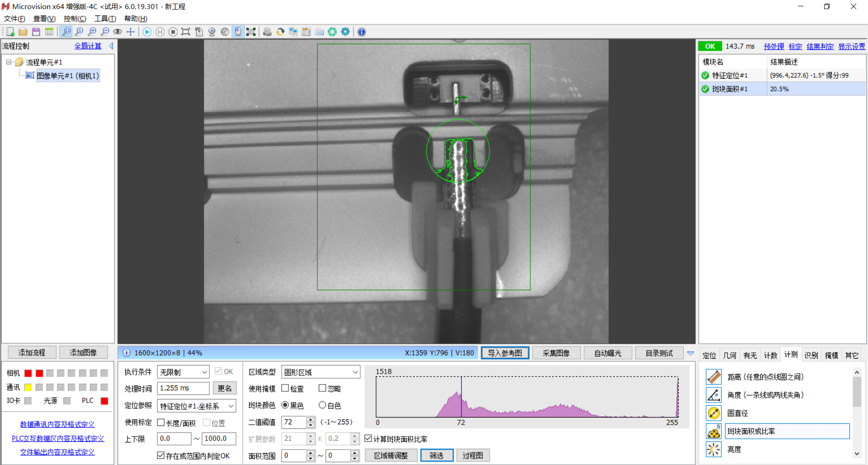Image resolution: width=868 pixels, height=465 pixels.
Task: Increase the 二值阈值 spinner value
Action: 311,419
